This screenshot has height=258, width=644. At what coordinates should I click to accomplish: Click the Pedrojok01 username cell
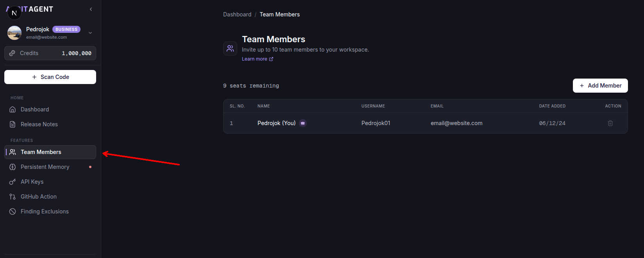[376, 123]
